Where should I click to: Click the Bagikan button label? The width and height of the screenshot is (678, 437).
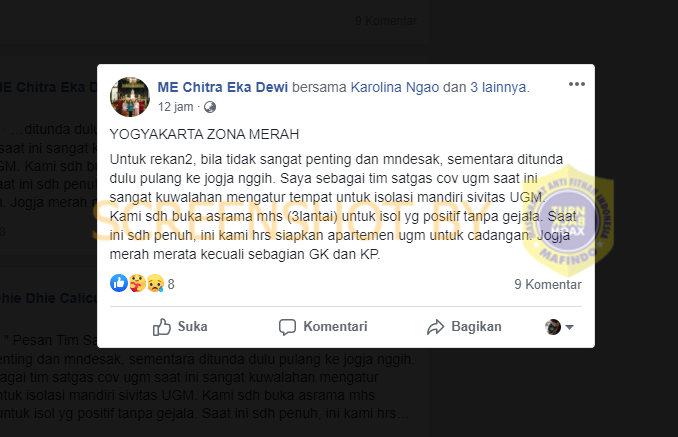476,326
